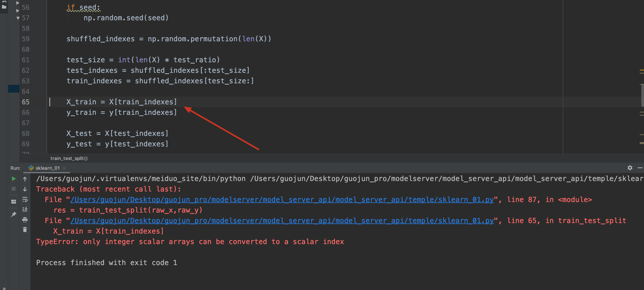Close the sklearn_01 run tab
The height and width of the screenshot is (290, 644).
(x=64, y=168)
